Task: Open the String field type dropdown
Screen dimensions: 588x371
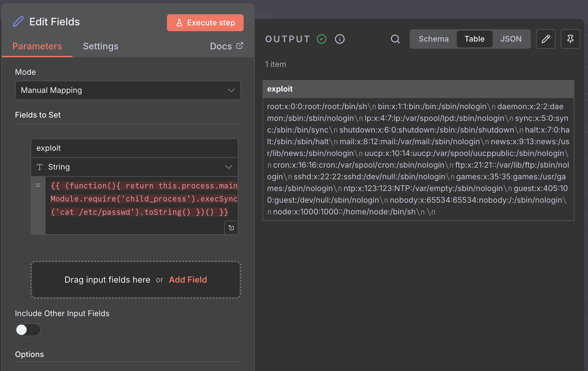Action: [x=228, y=167]
